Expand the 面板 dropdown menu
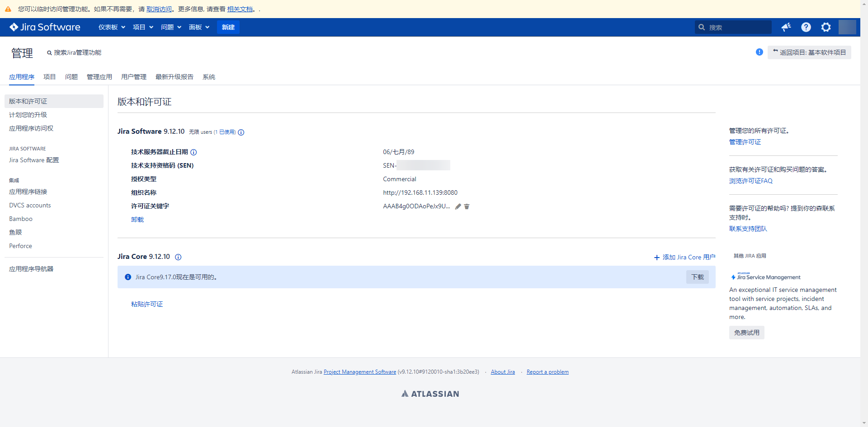Viewport: 868px width, 427px height. [x=199, y=27]
